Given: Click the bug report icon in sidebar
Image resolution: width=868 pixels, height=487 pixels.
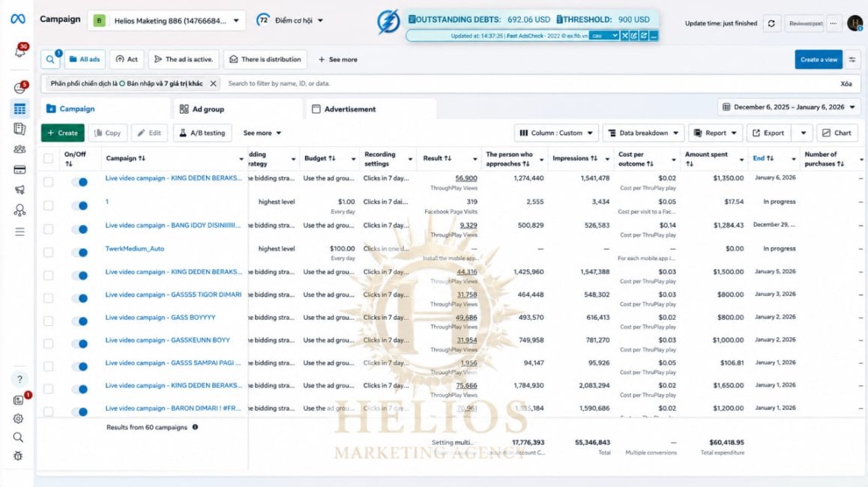Looking at the screenshot, I should pyautogui.click(x=18, y=456).
